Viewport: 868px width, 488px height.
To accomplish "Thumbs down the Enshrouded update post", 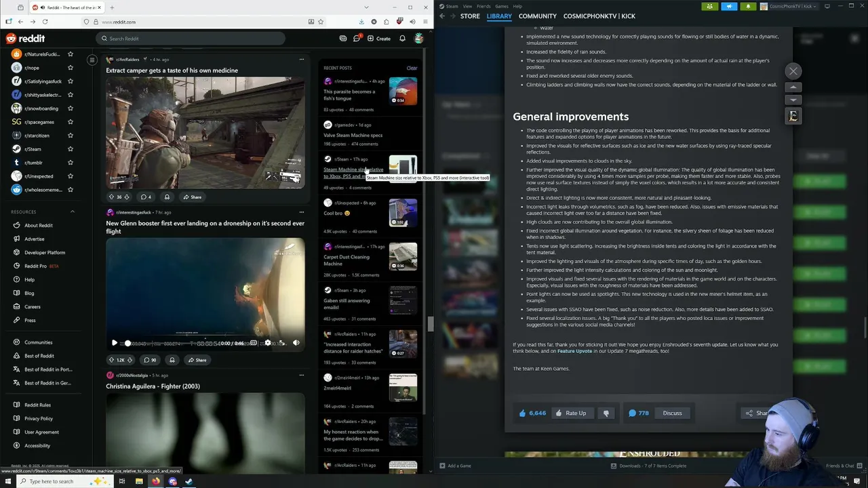I will (x=606, y=413).
